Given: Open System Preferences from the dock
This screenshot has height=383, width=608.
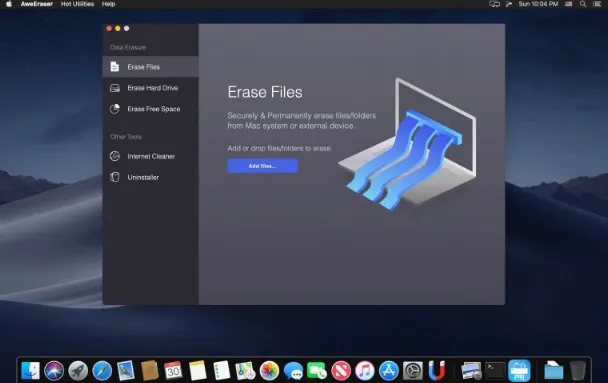Looking at the screenshot, I should (413, 371).
